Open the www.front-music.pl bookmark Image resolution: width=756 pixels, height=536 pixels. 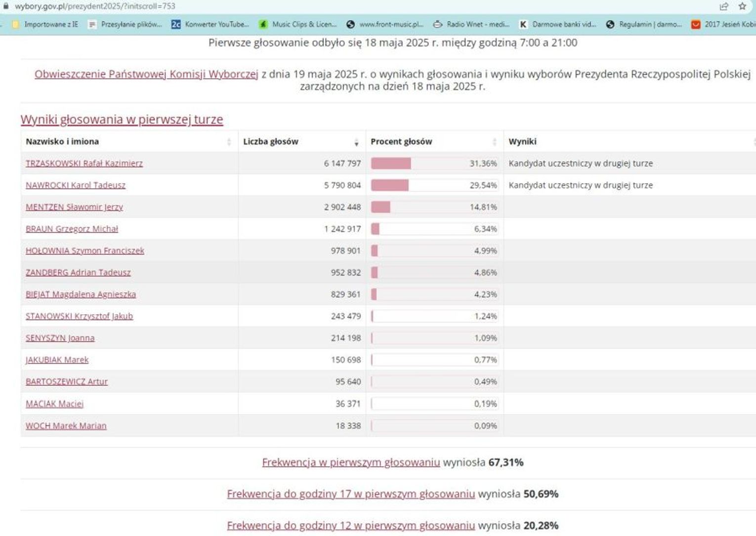pos(385,24)
